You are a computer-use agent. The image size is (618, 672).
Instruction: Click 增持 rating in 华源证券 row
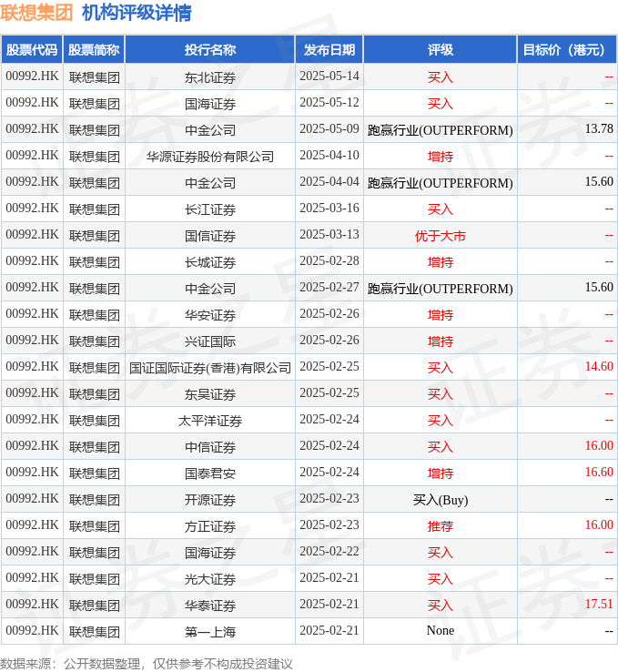point(441,157)
